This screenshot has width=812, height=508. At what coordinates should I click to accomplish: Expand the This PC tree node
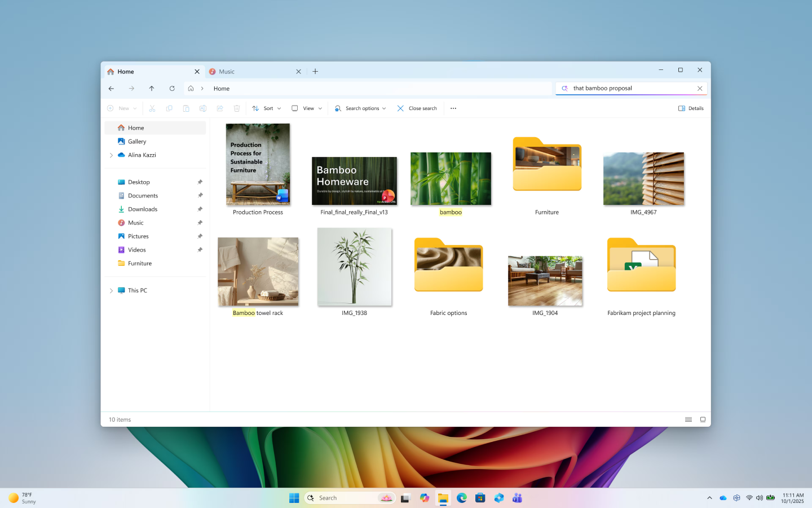(x=111, y=291)
